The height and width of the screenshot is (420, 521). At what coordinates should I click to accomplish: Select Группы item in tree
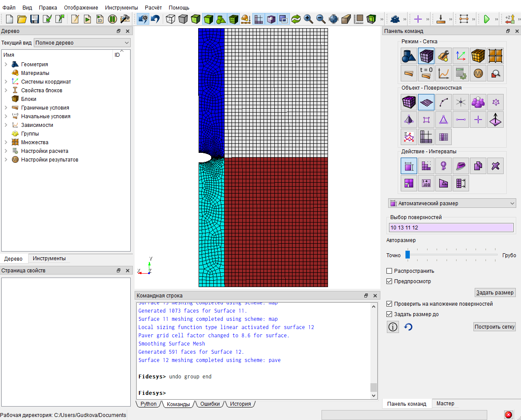tap(30, 134)
